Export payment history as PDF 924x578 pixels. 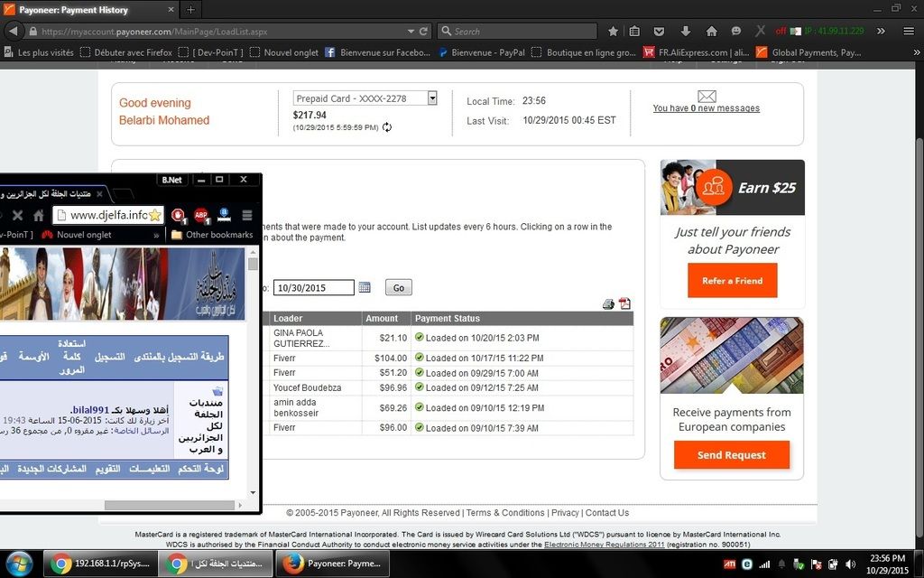624,303
